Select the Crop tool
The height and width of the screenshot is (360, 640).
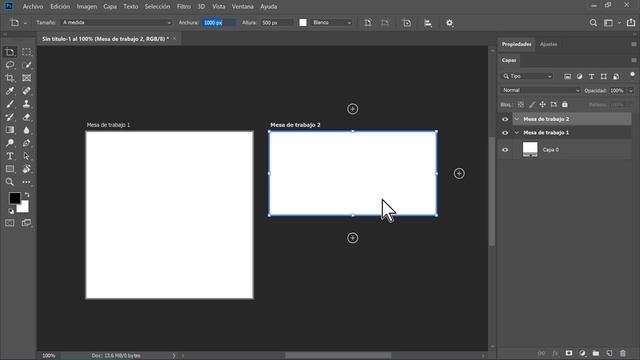[10, 78]
